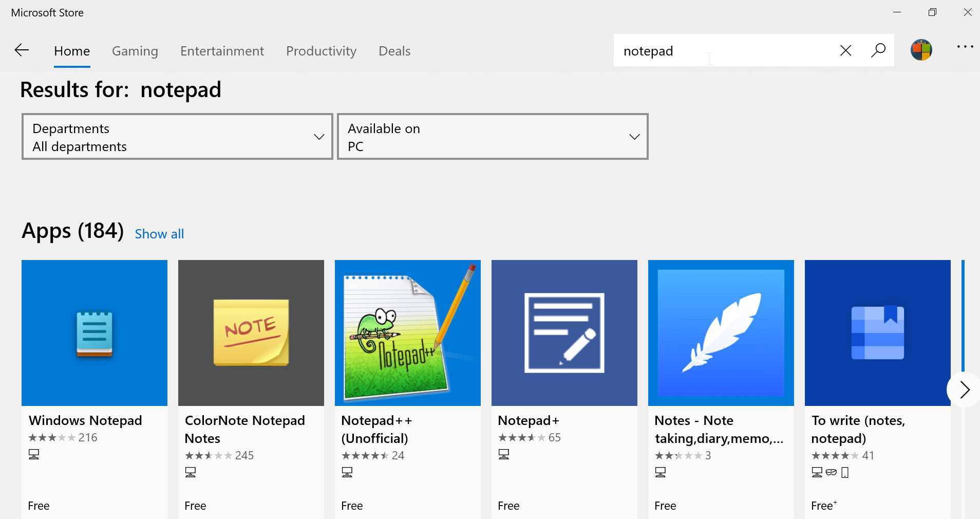Viewport: 980px width, 519px height.
Task: Open the user account profile avatar
Action: tap(921, 50)
